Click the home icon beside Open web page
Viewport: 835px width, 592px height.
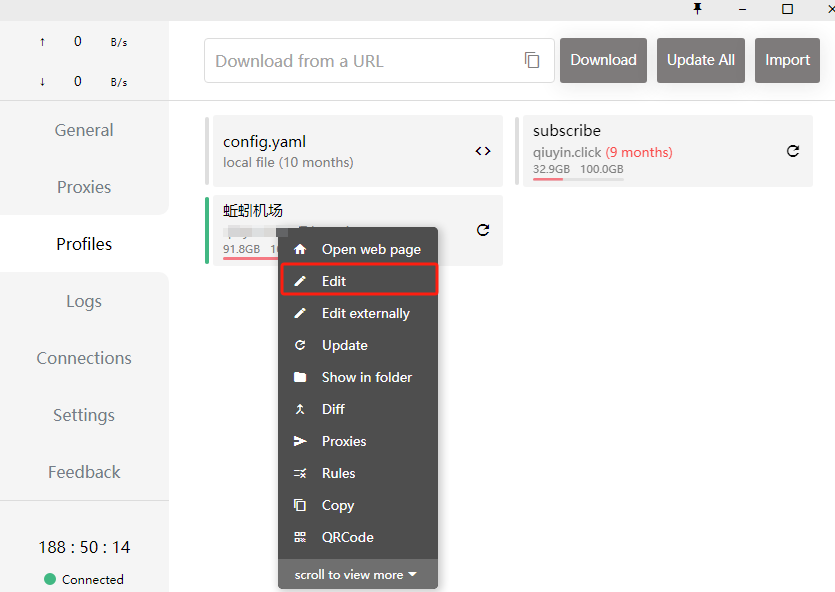300,249
